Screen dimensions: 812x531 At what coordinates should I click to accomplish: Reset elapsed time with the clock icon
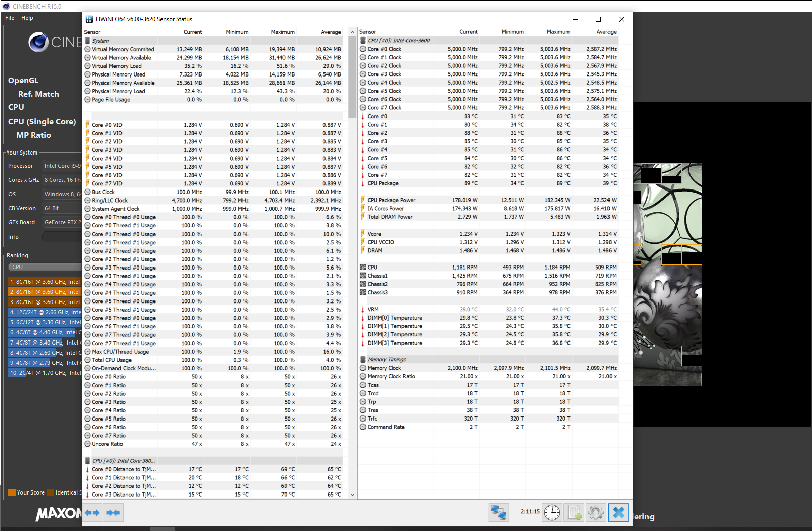(x=552, y=513)
